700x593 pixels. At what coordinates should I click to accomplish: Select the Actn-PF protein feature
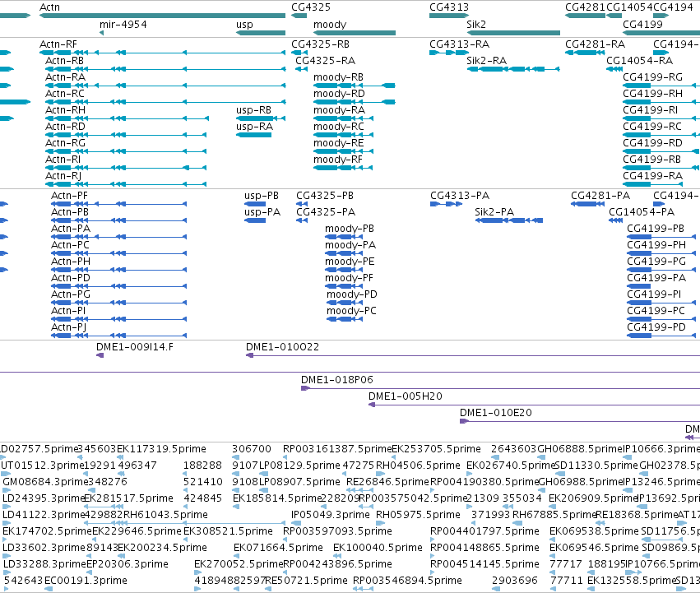[118, 204]
